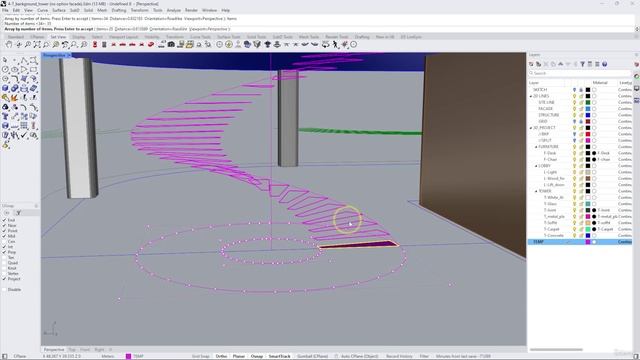Collapse the 3D_PROJECT layer group
640x360 pixels.
[531, 128]
